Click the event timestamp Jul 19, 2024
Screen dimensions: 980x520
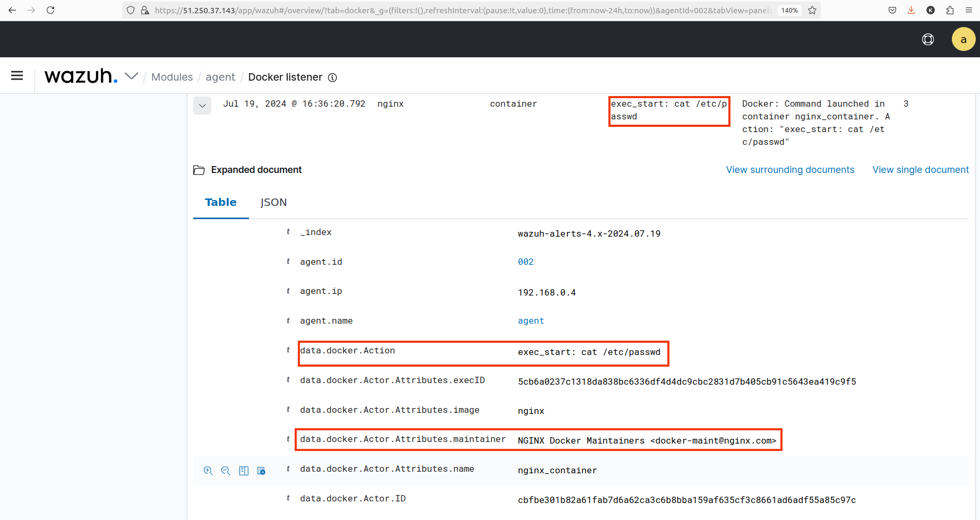click(x=294, y=103)
